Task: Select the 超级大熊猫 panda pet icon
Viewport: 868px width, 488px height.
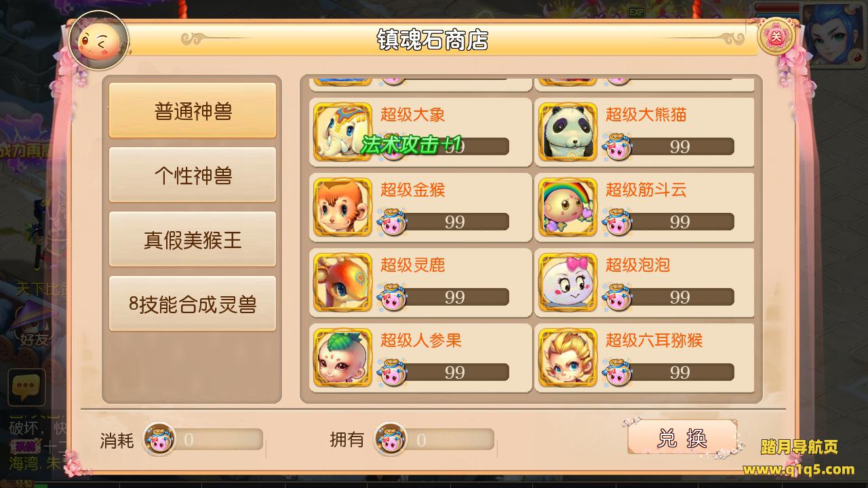Action: pos(568,132)
